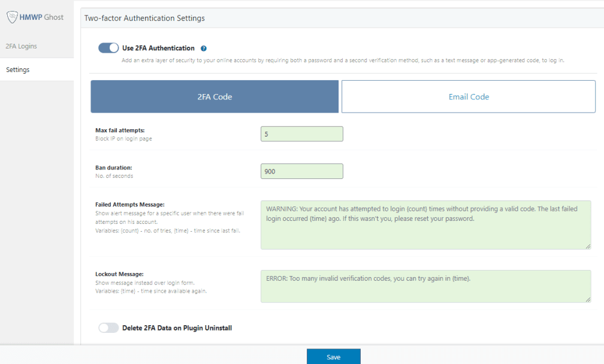Switch to the Email Code tab
Screen dimensions: 604x364
(469, 96)
